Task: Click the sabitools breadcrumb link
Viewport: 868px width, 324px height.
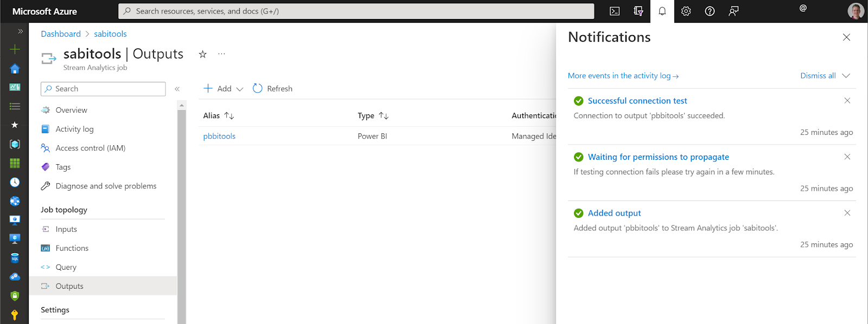Action: point(110,34)
